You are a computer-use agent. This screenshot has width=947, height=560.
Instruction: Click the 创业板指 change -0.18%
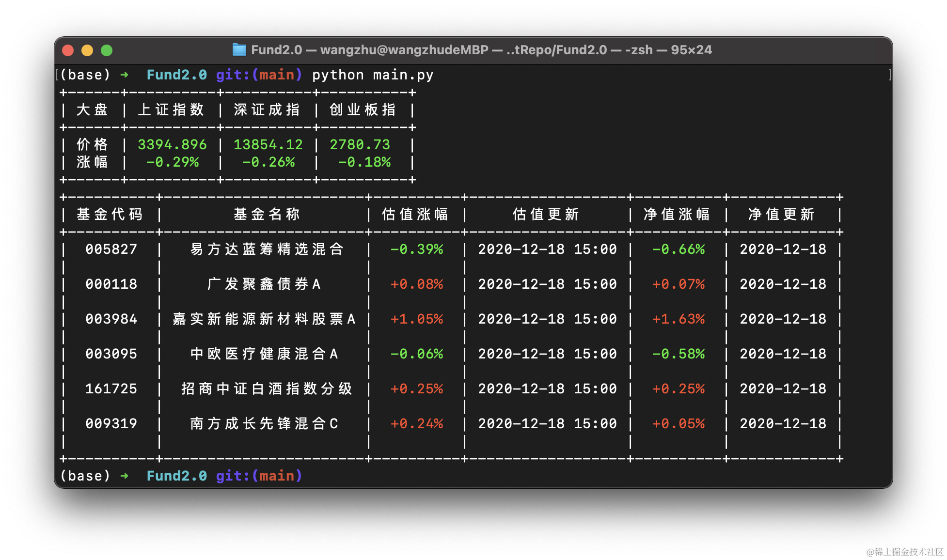(364, 162)
